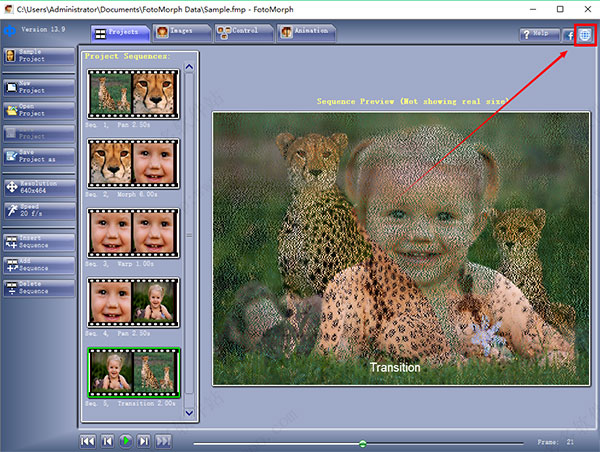Adjust Speed 20 f/s setting
The height and width of the screenshot is (452, 600).
[x=39, y=210]
